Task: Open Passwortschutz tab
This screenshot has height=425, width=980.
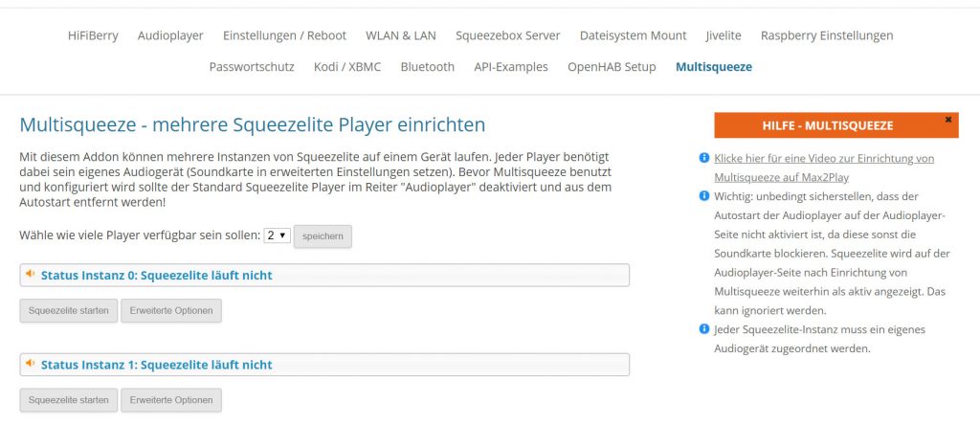Action: click(252, 67)
